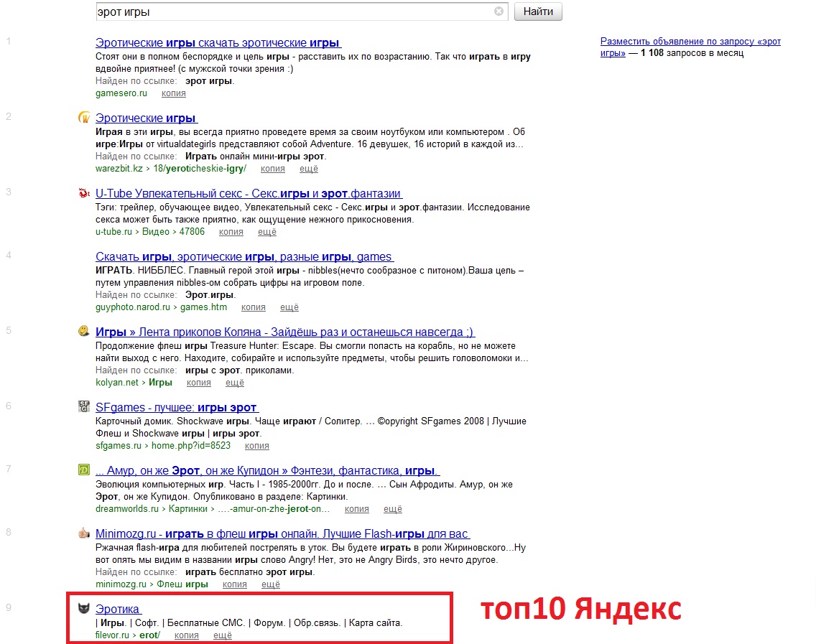The height and width of the screenshot is (644, 816).
Task: Click 'ещё' for the guyphoto.narod.ru result
Action: click(x=289, y=307)
